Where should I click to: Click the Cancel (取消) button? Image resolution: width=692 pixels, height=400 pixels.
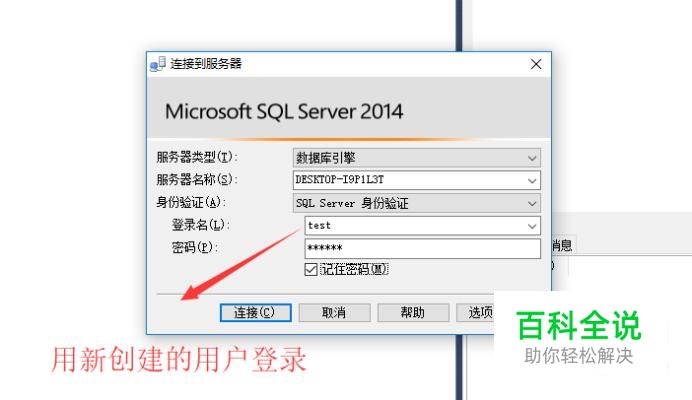point(334,313)
